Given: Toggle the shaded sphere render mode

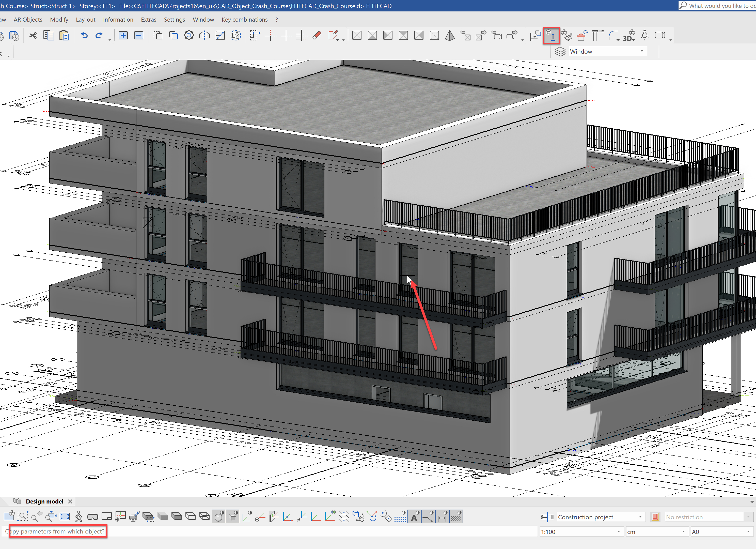Looking at the screenshot, I should 219,517.
